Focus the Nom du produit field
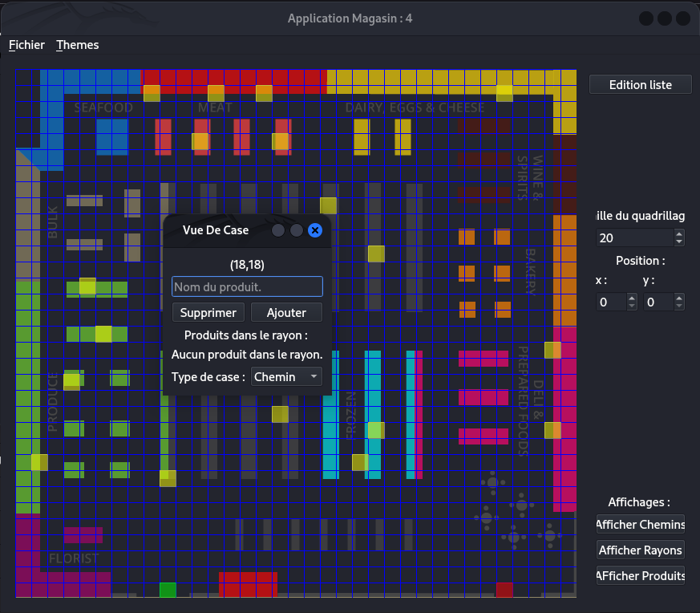 [x=247, y=286]
